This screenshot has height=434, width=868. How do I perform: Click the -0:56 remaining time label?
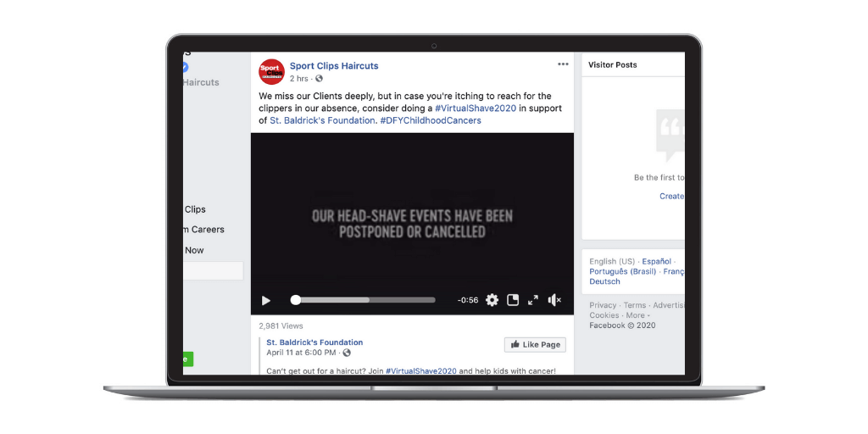[468, 300]
